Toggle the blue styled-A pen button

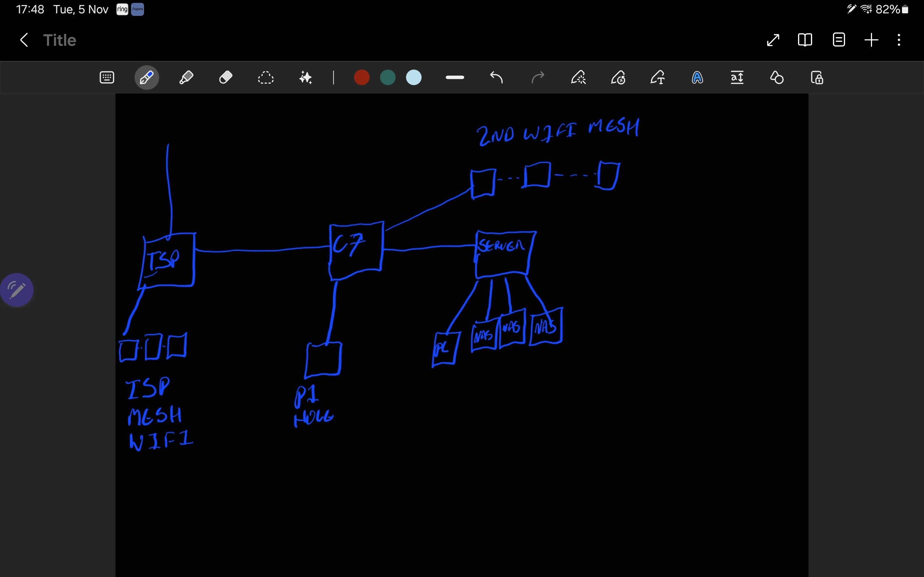(697, 78)
